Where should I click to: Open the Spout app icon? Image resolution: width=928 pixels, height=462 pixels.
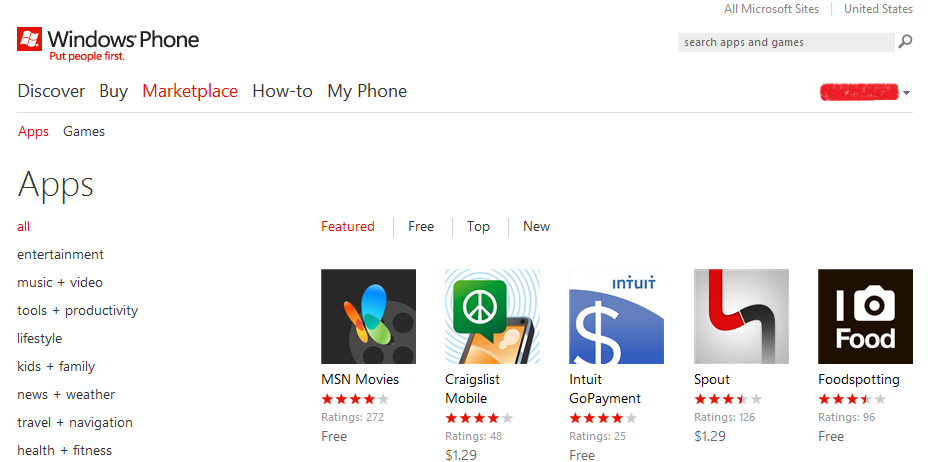[741, 316]
